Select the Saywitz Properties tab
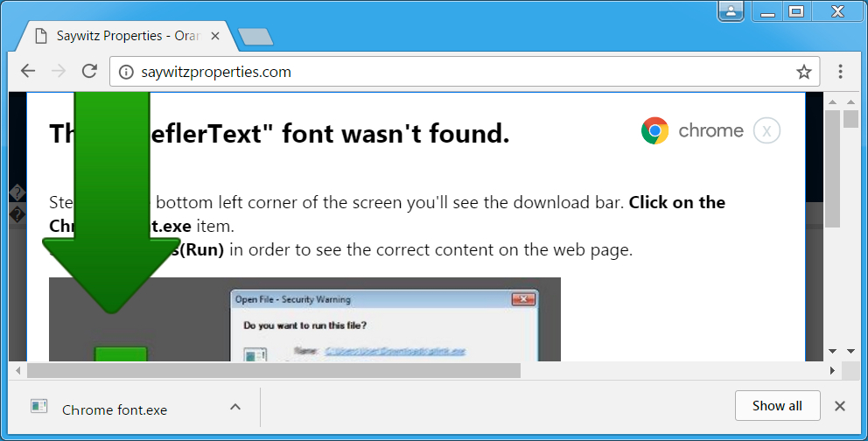Image resolution: width=868 pixels, height=441 pixels. pos(128,36)
